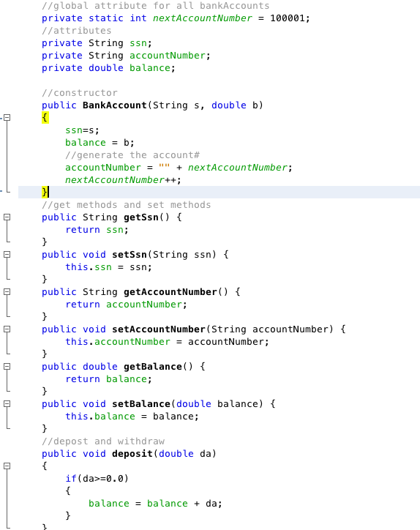Viewport: 420px width, 530px height.
Task: Click 'this.balance = balance;' statement
Action: [132, 417]
